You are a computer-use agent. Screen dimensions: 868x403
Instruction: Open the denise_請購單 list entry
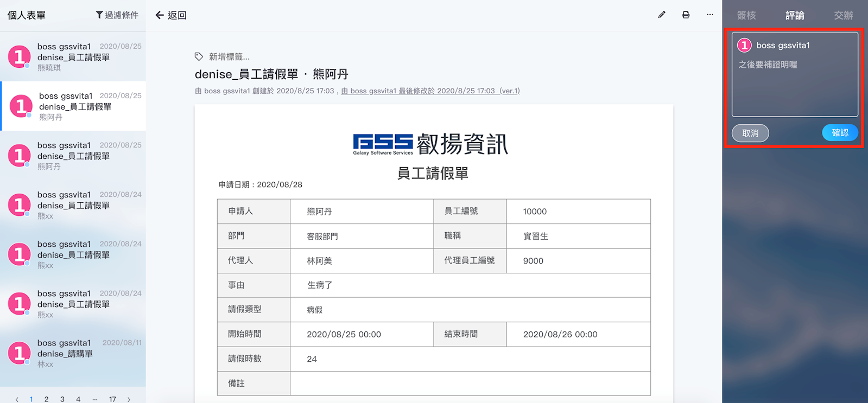point(73,353)
